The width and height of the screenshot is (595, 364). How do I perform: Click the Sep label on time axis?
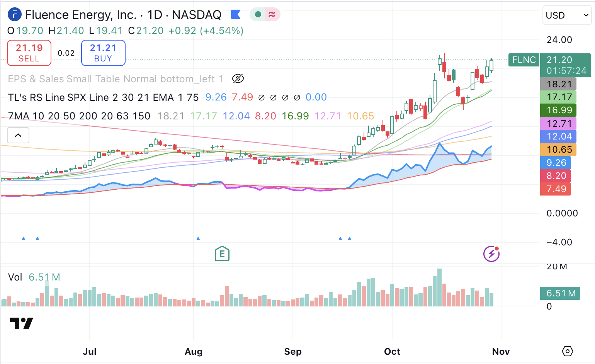pyautogui.click(x=293, y=352)
